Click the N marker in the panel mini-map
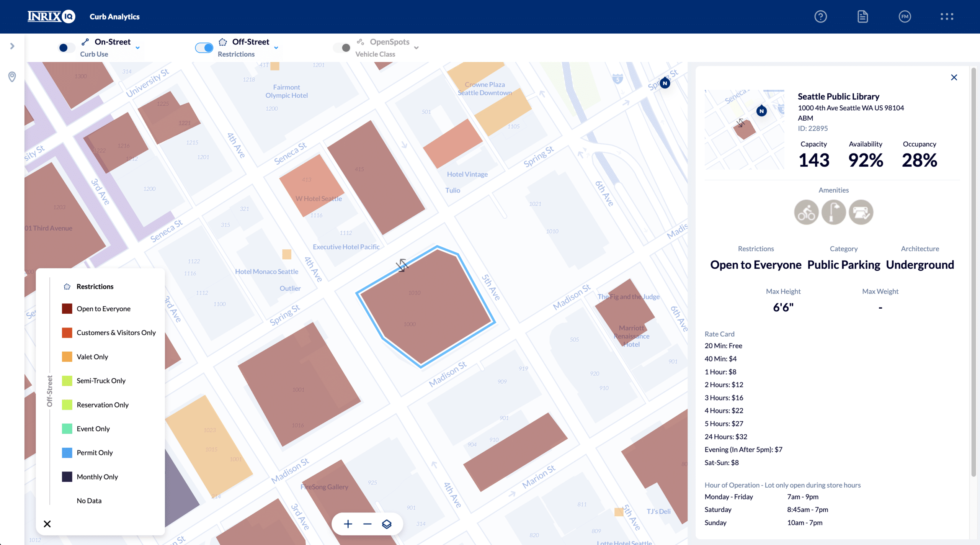 pos(761,111)
